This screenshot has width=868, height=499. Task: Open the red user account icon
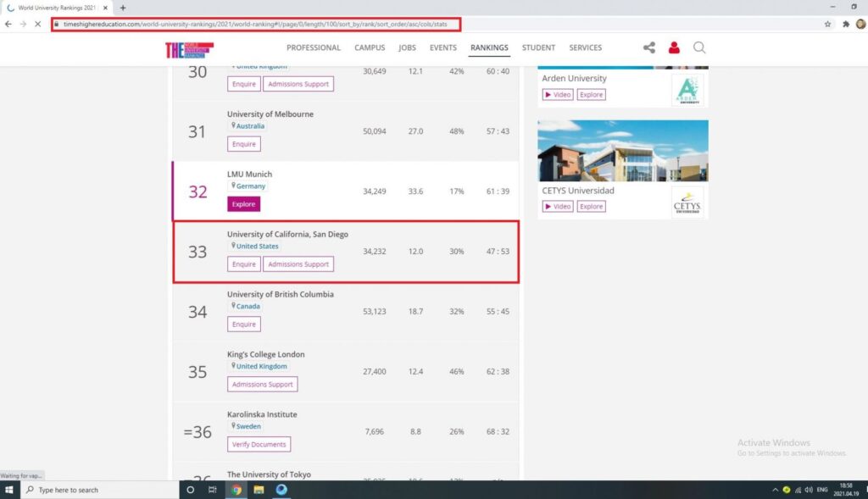click(675, 48)
